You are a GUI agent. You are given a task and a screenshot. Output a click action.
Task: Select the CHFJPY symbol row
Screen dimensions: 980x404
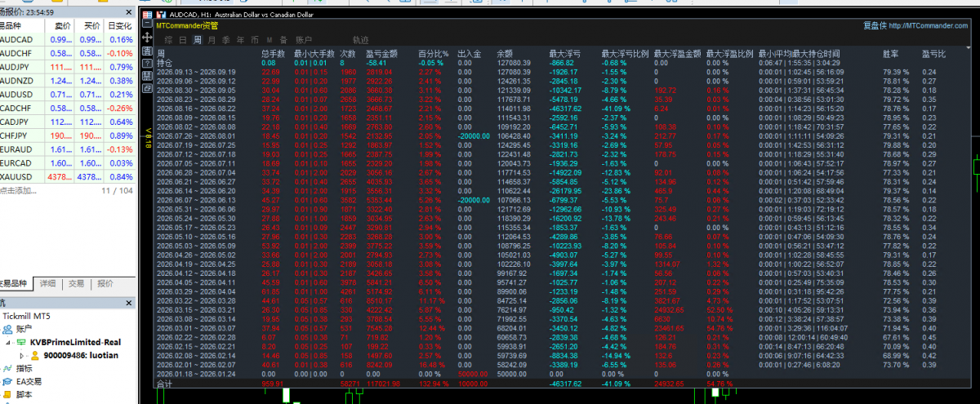tap(67, 135)
